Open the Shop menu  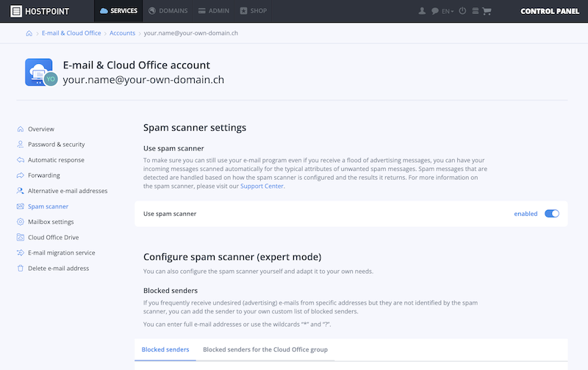coord(254,11)
